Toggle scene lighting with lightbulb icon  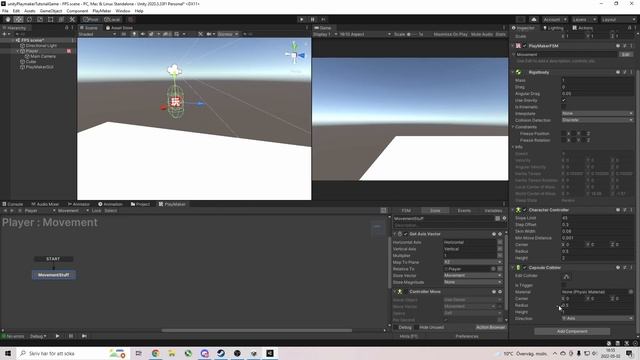point(134,34)
